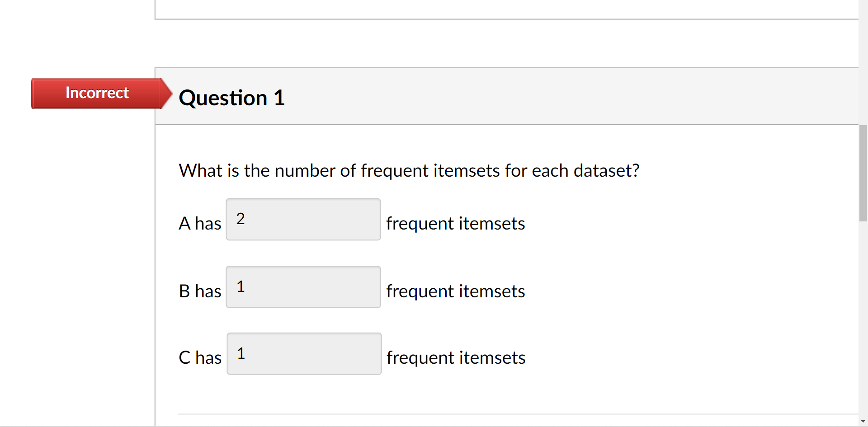868x427 pixels.
Task: Click the Question 1 heading
Action: 231,98
